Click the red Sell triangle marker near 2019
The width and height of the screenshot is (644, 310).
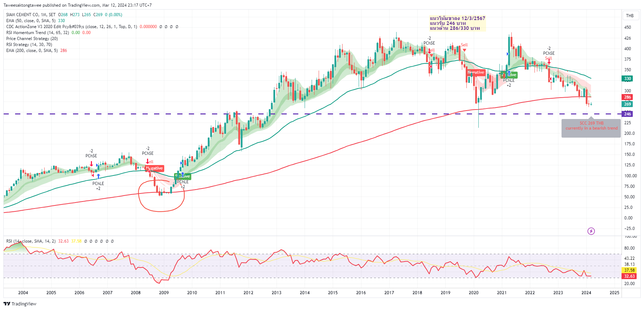464,50
